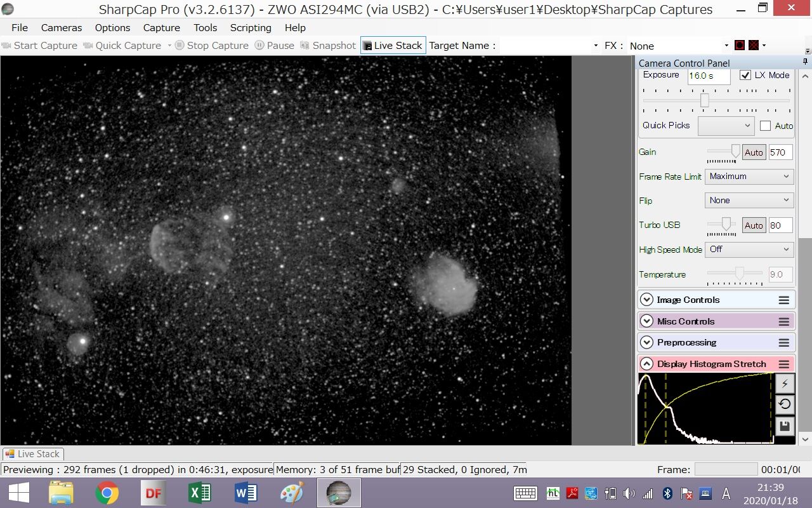The height and width of the screenshot is (508, 812).
Task: Open the touch keyboard from the tray
Action: click(526, 493)
